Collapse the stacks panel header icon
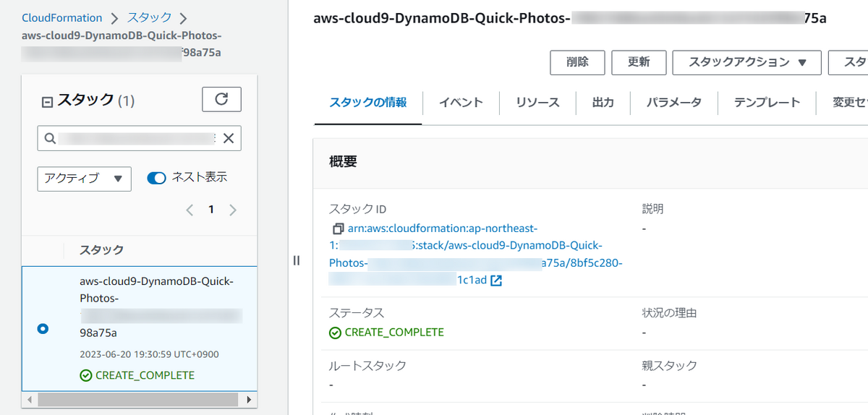 tap(48, 103)
